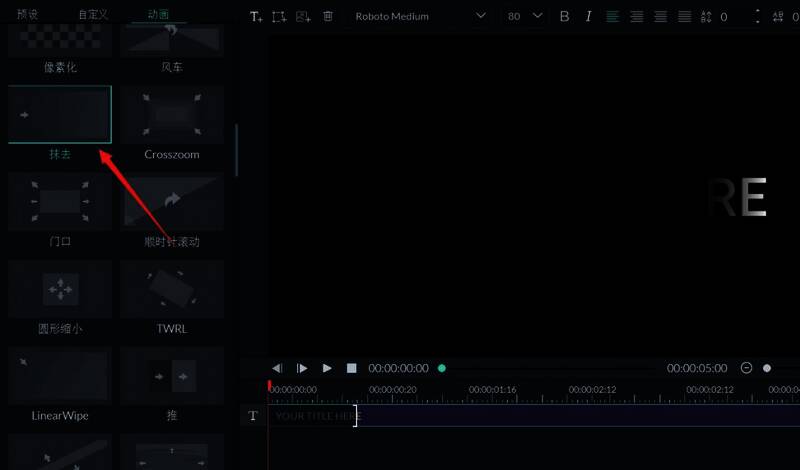Delete the selected element with trash icon
Image resolution: width=800 pixels, height=470 pixels.
328,17
